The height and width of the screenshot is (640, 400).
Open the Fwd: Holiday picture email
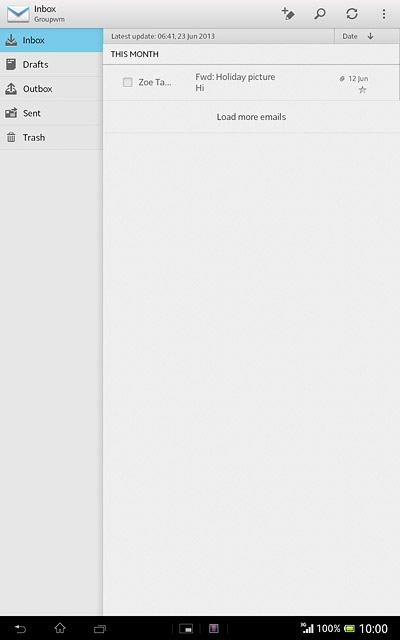(251, 82)
